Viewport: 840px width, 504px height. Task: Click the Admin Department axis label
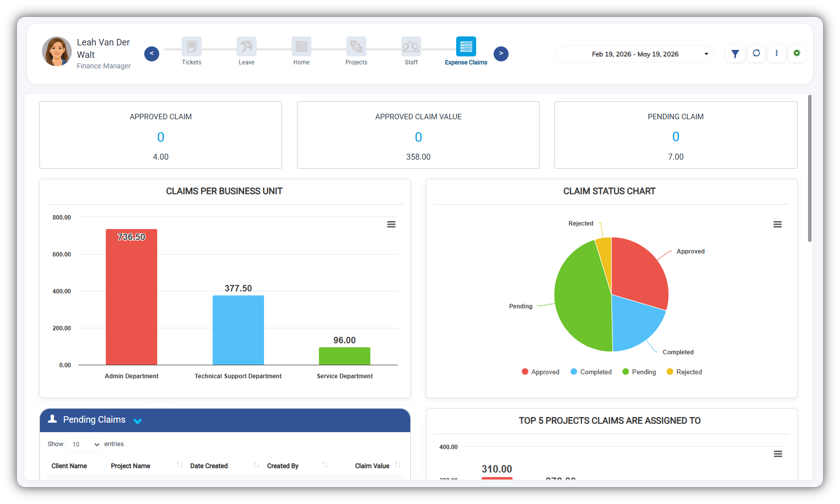[x=131, y=376]
